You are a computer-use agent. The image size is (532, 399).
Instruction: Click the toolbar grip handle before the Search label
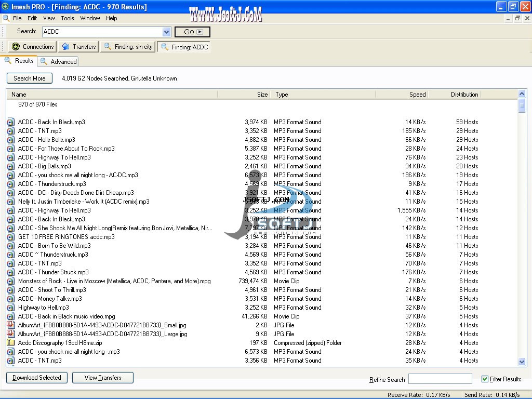click(3, 32)
